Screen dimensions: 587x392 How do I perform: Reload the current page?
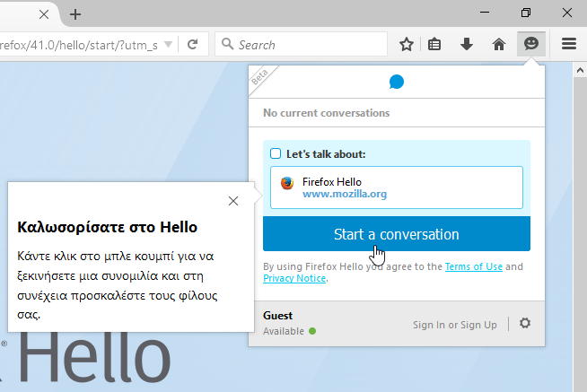point(192,45)
